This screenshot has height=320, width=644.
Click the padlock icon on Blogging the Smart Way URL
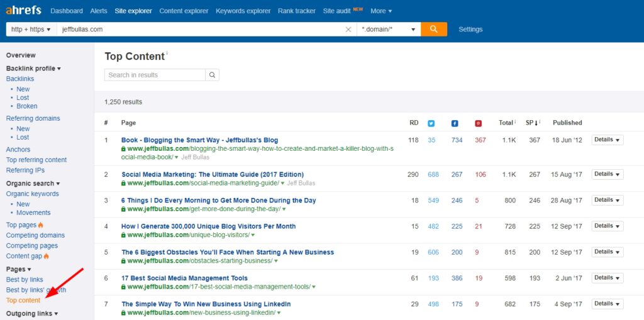coord(123,149)
